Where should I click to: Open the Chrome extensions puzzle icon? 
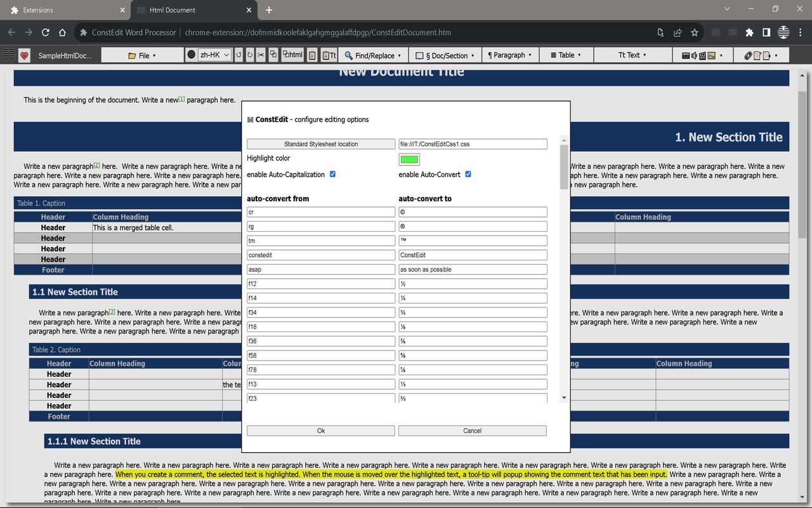[750, 32]
